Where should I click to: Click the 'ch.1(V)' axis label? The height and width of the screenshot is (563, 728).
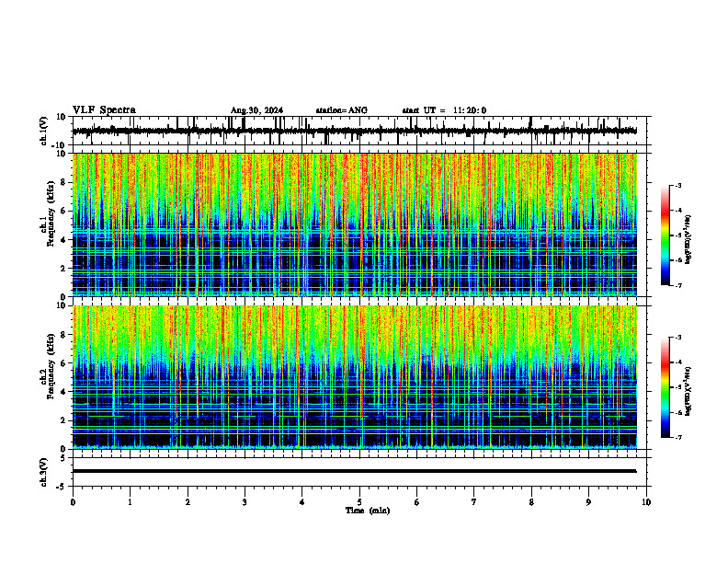pos(44,131)
